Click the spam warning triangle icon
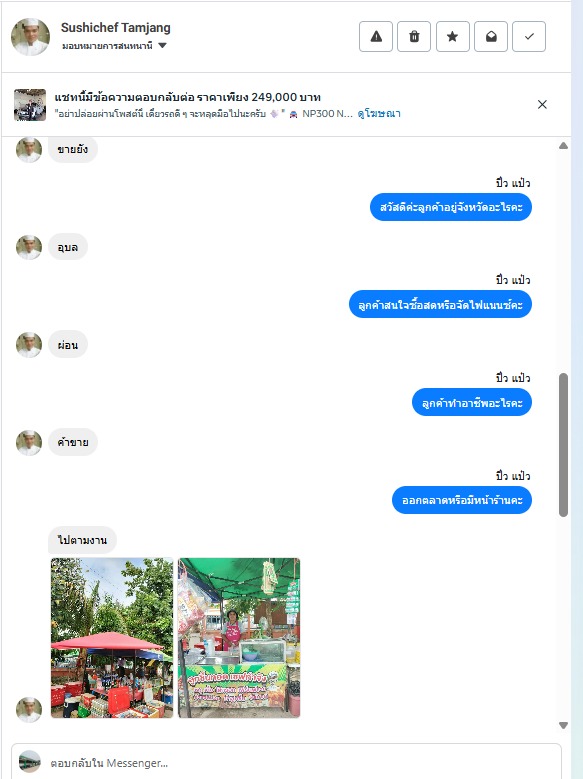 376,36
